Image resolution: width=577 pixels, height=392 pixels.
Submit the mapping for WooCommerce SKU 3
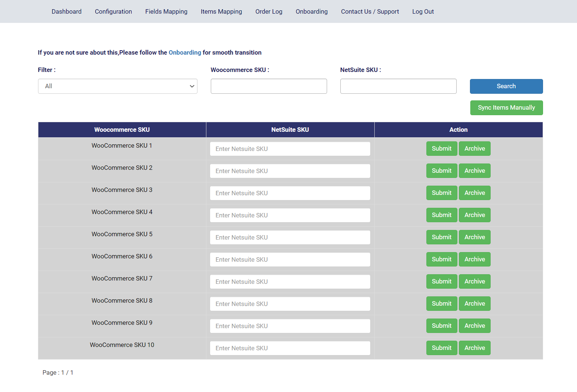click(442, 193)
